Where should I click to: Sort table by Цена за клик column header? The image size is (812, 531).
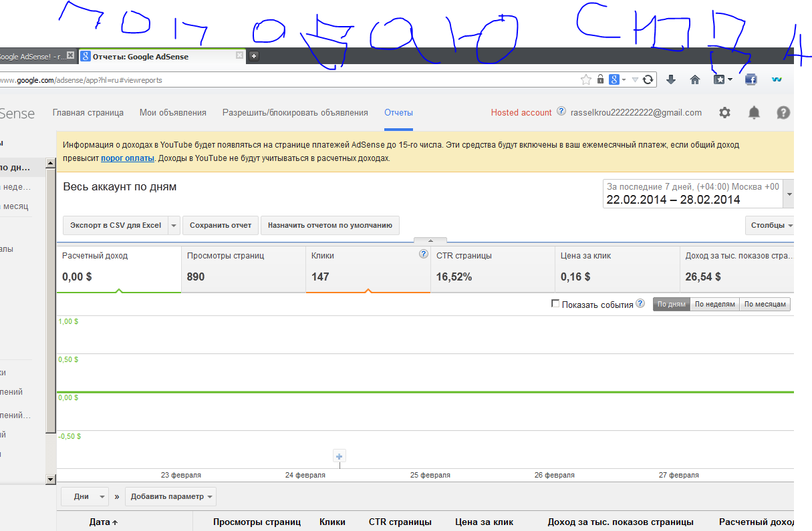484,522
